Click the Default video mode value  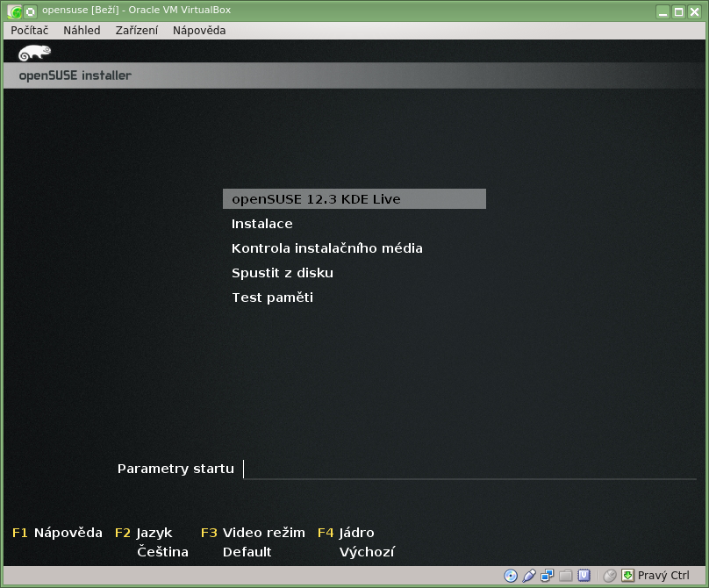click(x=247, y=552)
